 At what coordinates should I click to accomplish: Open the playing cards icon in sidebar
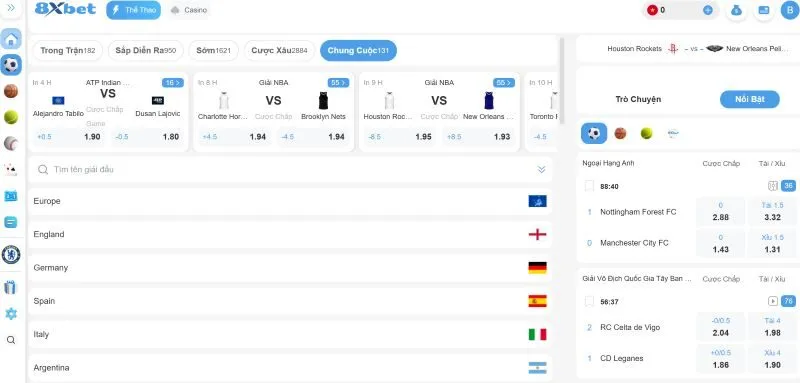[x=11, y=169]
